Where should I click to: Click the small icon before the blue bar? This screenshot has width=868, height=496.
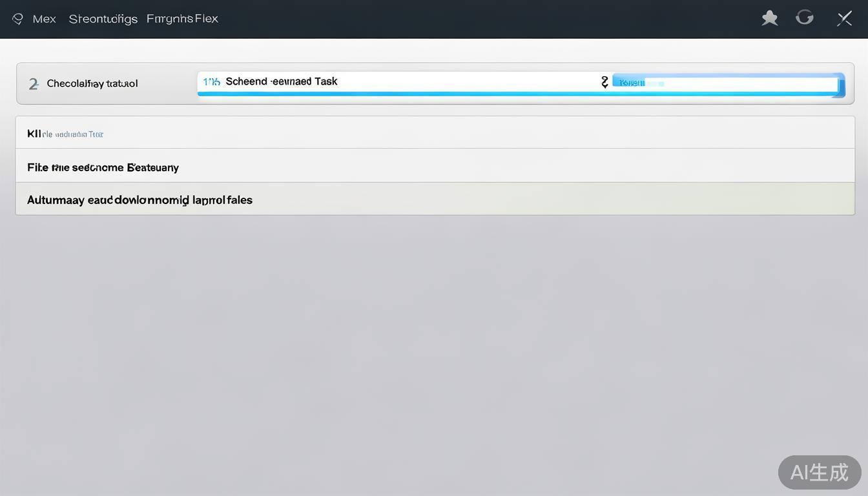(604, 82)
